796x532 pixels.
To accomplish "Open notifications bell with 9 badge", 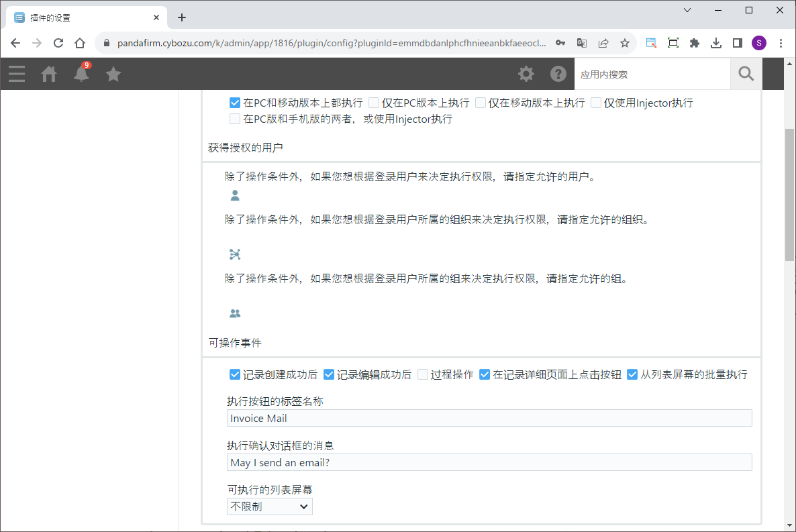I will 81,74.
